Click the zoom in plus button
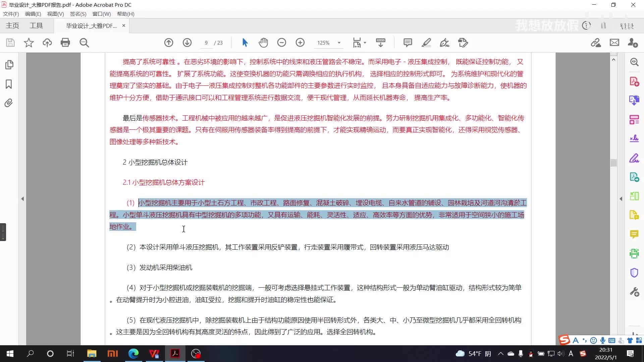The image size is (644, 362). tap(300, 43)
